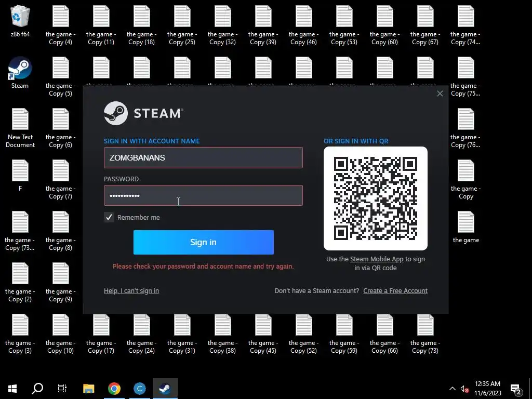Screen dimensions: 532x399
Task: Click the taskbar clock showing 12:35 AM
Action: [x=487, y=389]
